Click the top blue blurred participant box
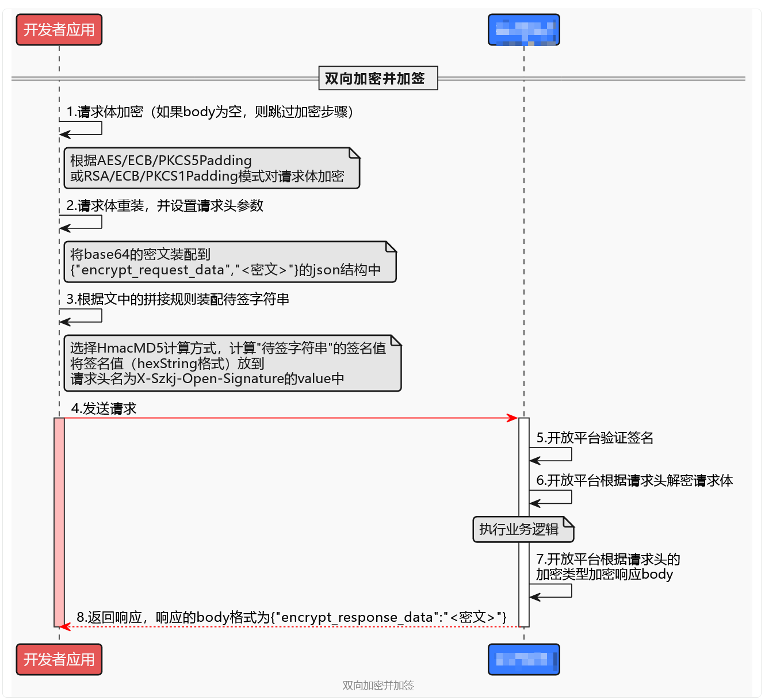 [524, 30]
